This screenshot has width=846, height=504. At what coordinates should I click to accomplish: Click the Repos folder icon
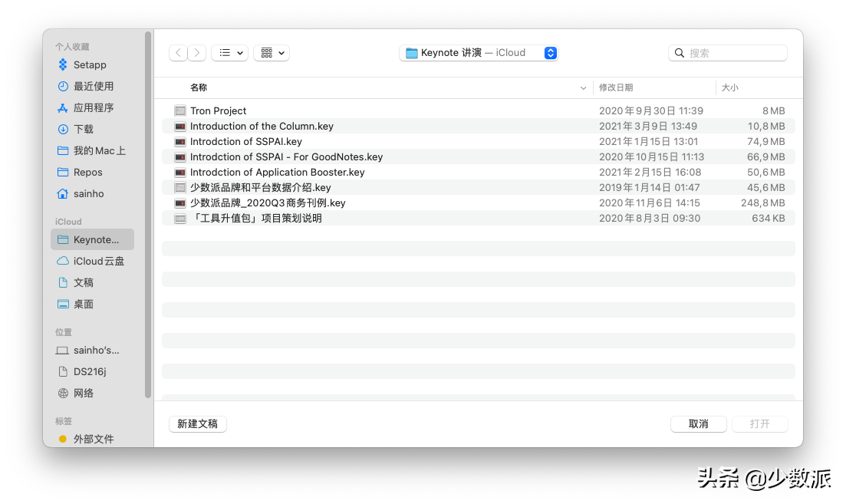click(x=63, y=172)
